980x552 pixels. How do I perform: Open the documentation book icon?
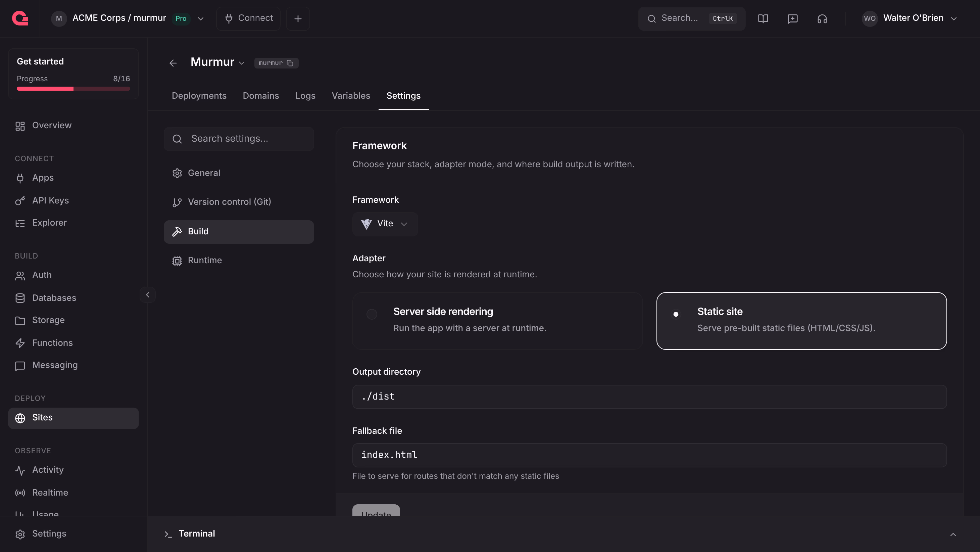pos(763,19)
